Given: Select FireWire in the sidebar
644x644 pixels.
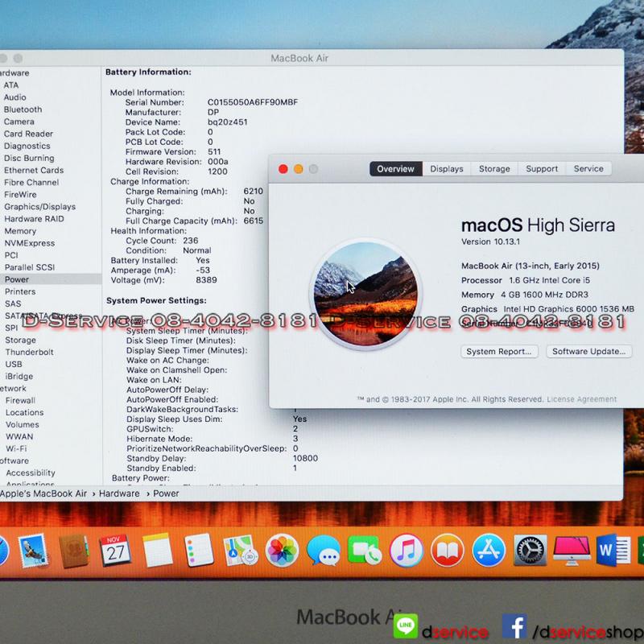Looking at the screenshot, I should click(21, 194).
